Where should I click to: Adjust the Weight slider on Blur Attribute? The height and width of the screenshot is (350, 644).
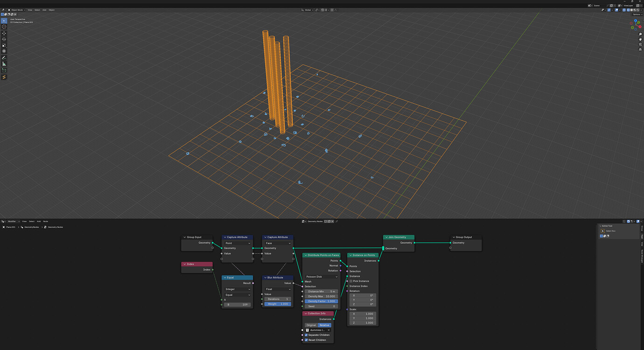[x=278, y=304]
